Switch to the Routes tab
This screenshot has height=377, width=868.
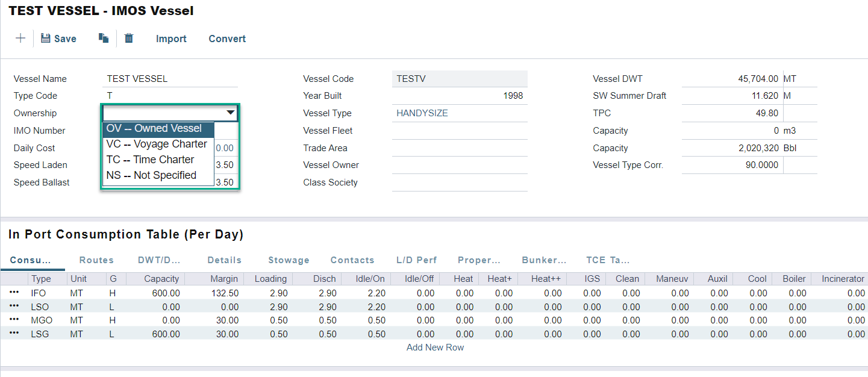(x=96, y=260)
